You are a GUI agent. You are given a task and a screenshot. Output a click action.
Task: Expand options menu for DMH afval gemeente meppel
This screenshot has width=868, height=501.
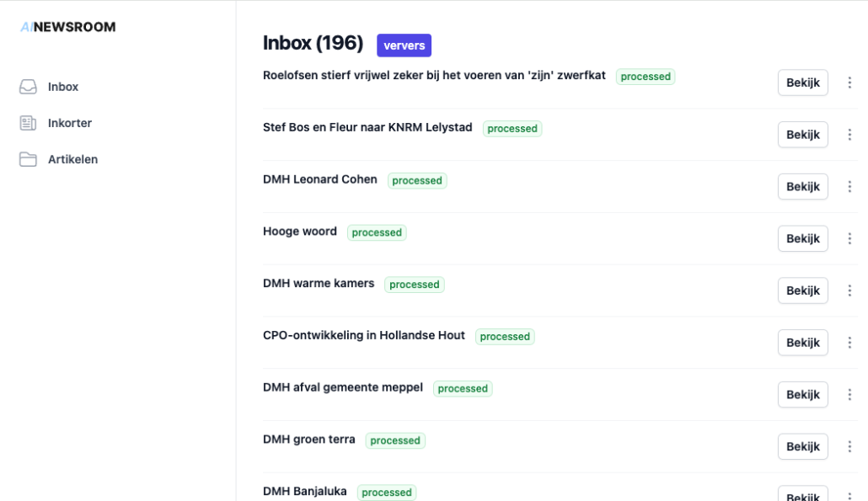[849, 394]
